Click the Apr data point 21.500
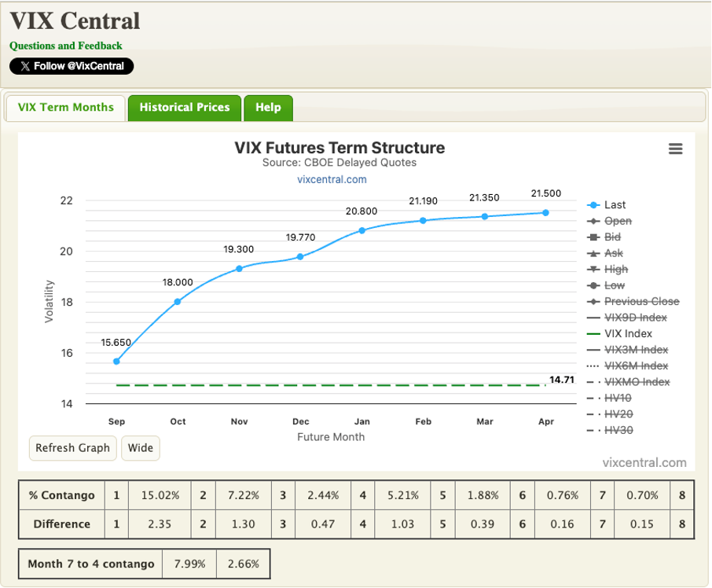 pos(546,213)
